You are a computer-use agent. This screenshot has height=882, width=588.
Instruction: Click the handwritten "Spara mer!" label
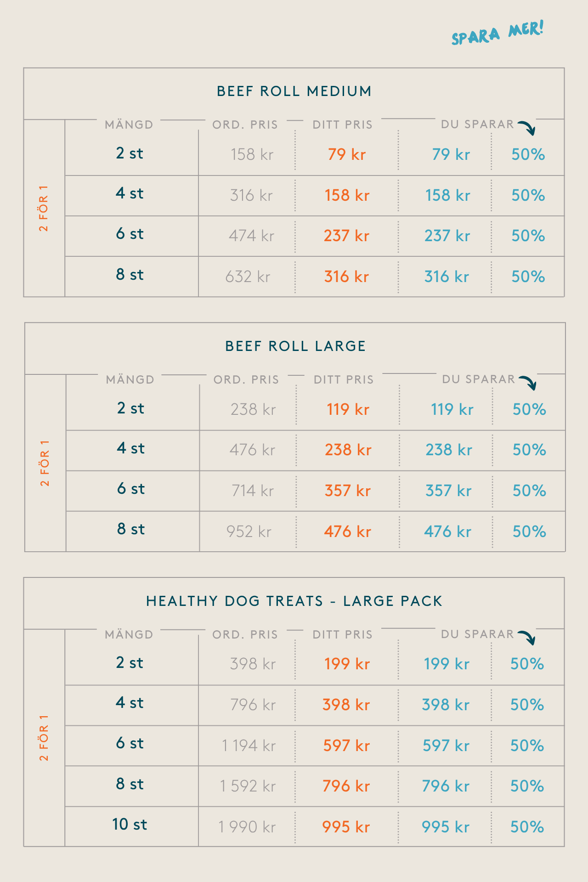498,33
